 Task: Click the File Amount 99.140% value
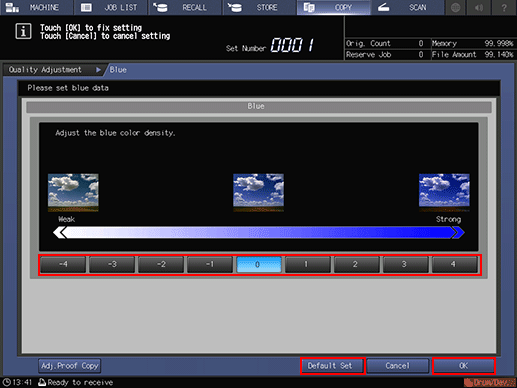pos(499,55)
